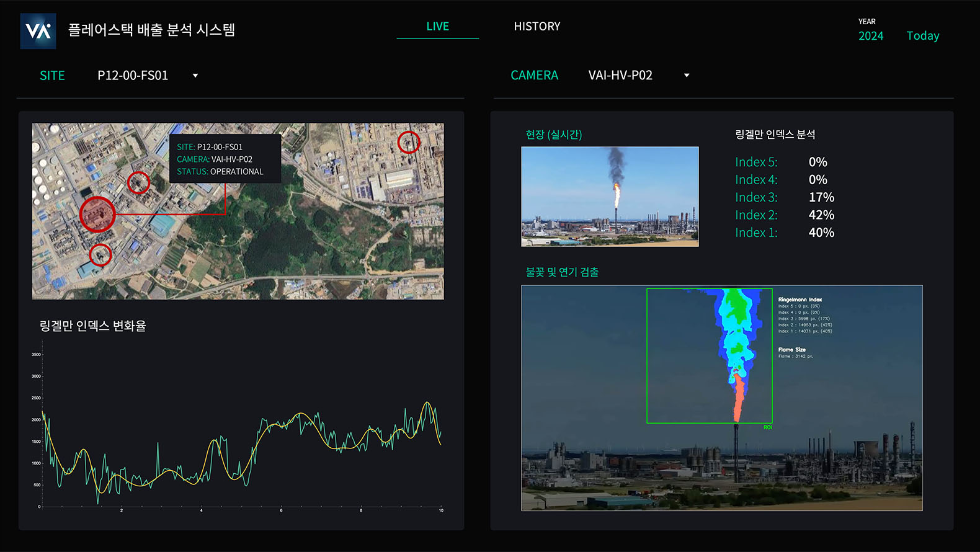Click the CAMERA label
The width and height of the screenshot is (980, 552).
pos(534,76)
